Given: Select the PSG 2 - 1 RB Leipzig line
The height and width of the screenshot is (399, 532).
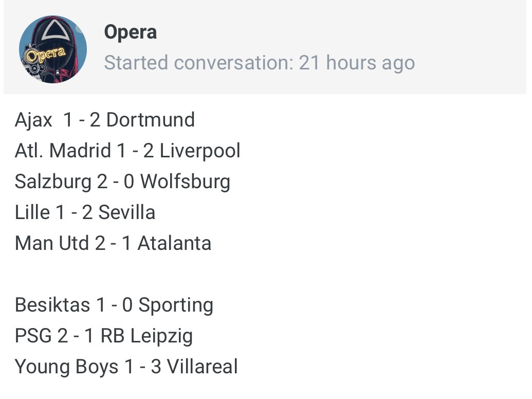Looking at the screenshot, I should point(104,336).
